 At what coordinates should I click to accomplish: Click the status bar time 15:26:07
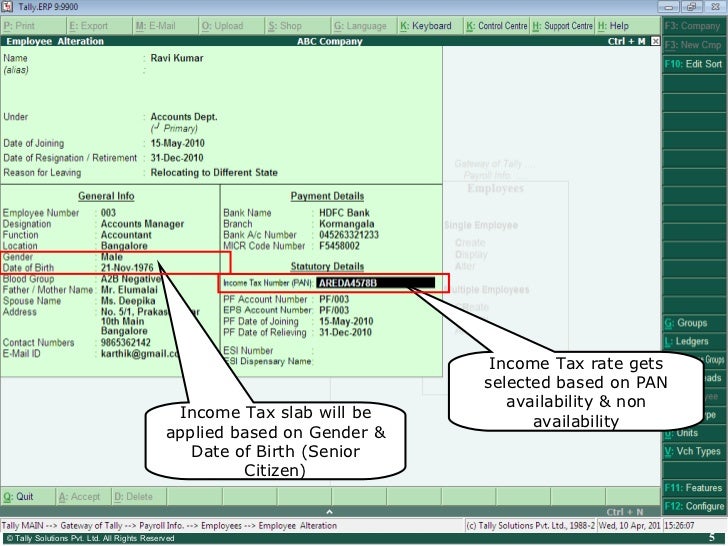(679, 526)
